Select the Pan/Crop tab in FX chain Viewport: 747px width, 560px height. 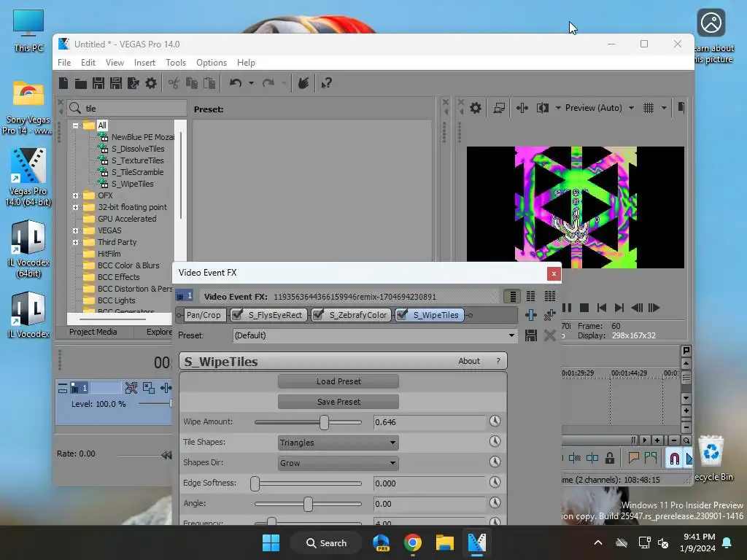coord(204,315)
